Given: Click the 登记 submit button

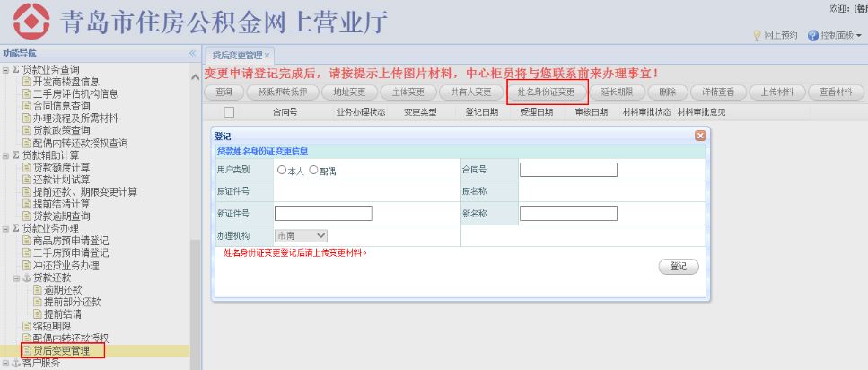Looking at the screenshot, I should (x=679, y=267).
